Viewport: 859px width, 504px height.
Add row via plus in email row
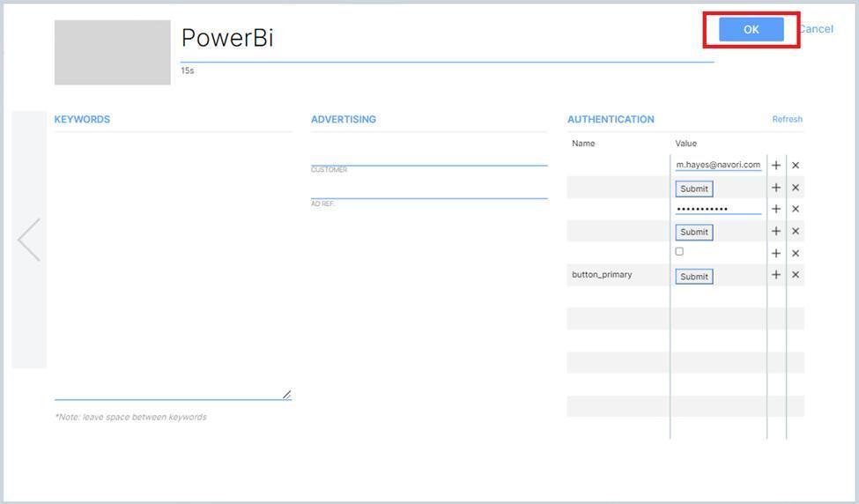pos(775,165)
